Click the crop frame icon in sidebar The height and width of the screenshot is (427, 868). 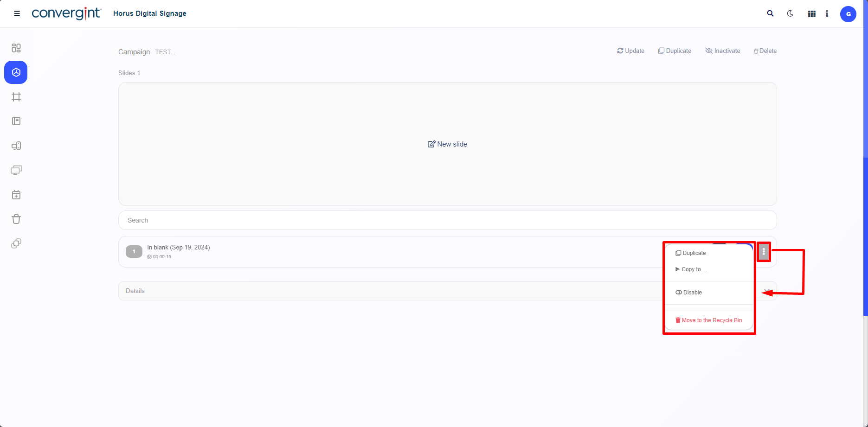pos(16,97)
